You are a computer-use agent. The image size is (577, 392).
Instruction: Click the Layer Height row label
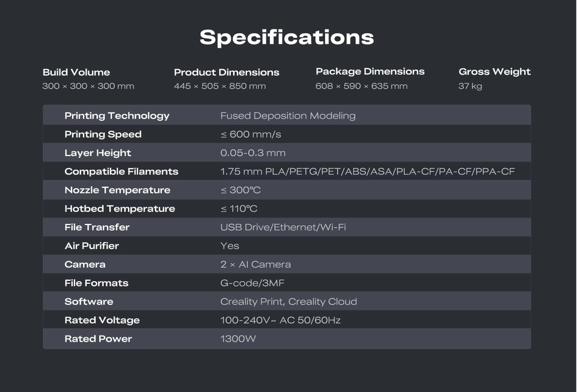tap(97, 152)
